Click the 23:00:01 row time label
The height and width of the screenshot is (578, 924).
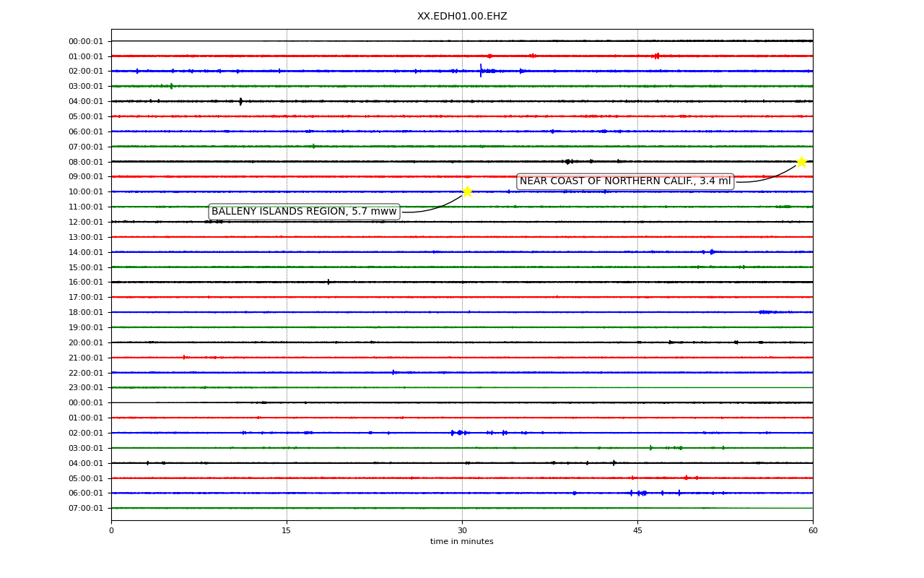click(86, 387)
